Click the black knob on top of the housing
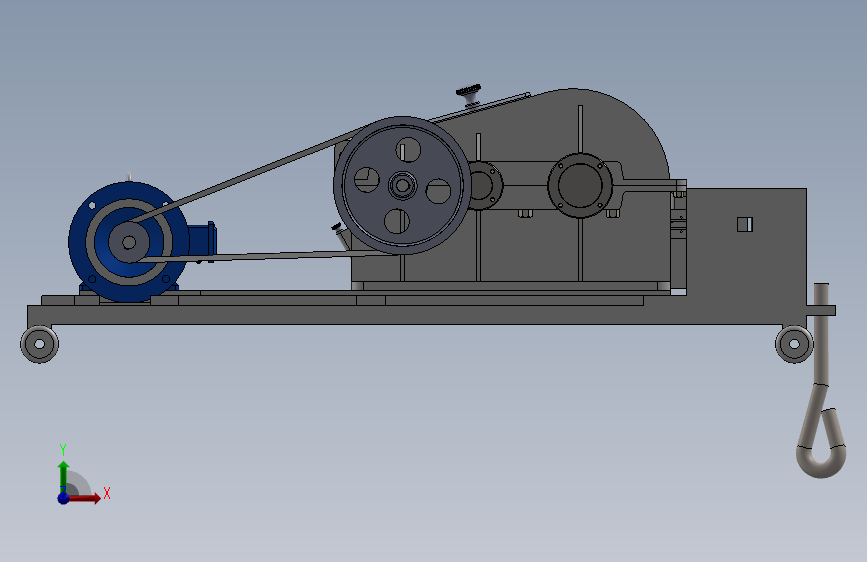Screen dimensions: 867x562 [469, 95]
